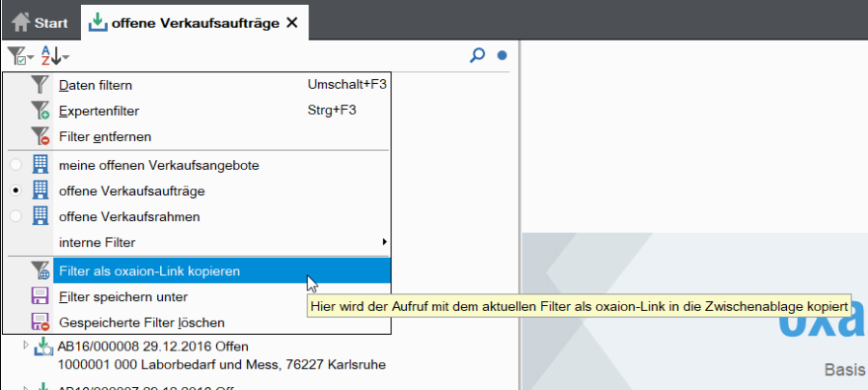Expand the AB16/000008 order row
Screen dimensions: 868x390
[25, 346]
